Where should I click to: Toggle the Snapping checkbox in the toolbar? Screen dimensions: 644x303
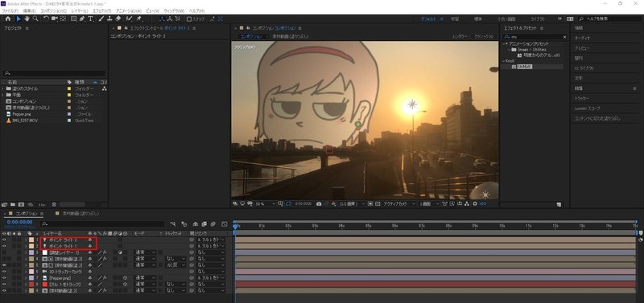pos(189,18)
